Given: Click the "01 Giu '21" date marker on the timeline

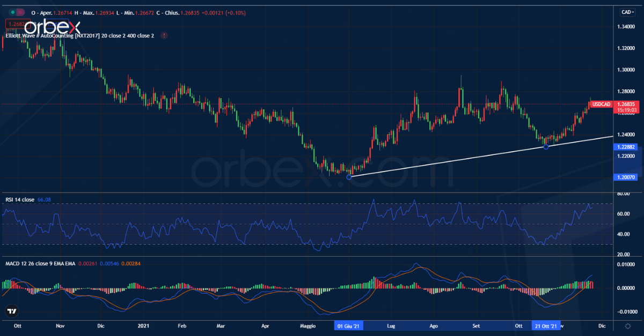Looking at the screenshot, I should pos(349,325).
